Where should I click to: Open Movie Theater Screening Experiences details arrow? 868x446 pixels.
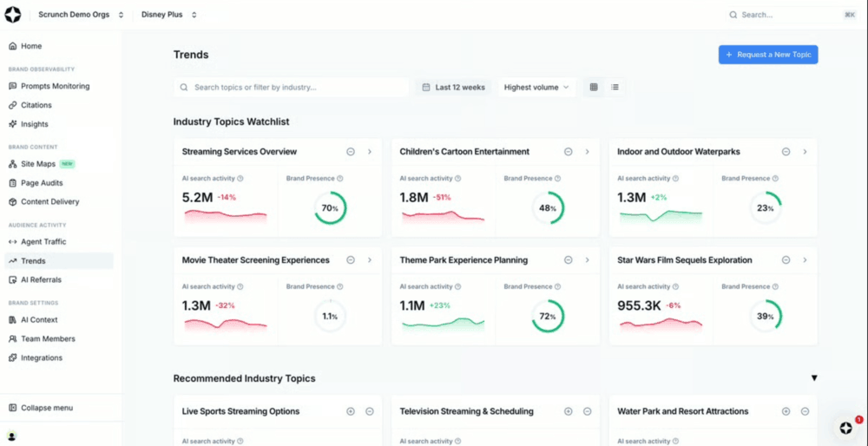369,260
